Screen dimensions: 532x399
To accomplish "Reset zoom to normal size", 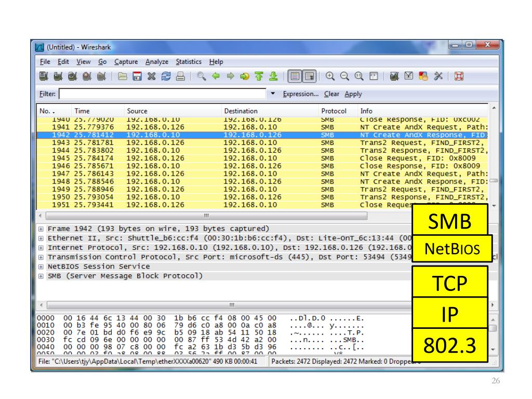I will [359, 76].
